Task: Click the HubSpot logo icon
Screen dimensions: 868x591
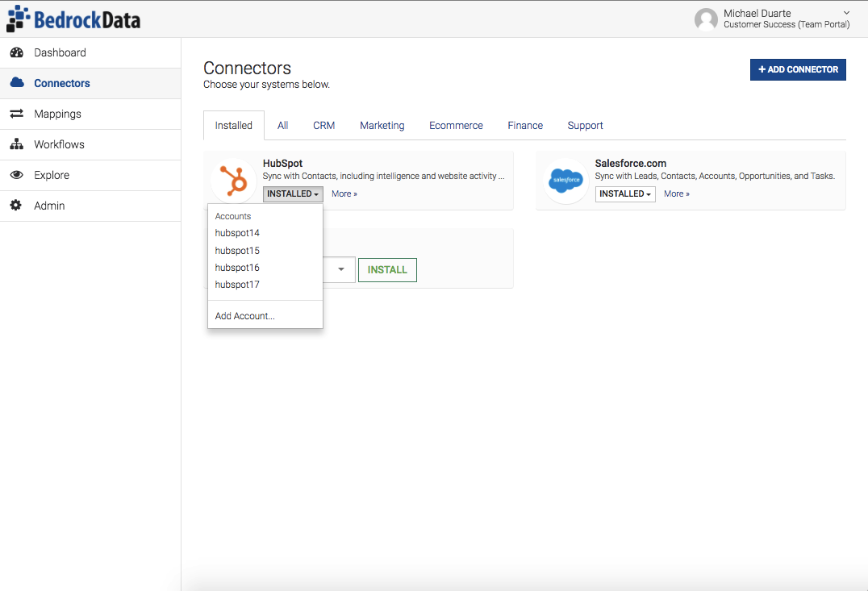Action: pos(233,181)
